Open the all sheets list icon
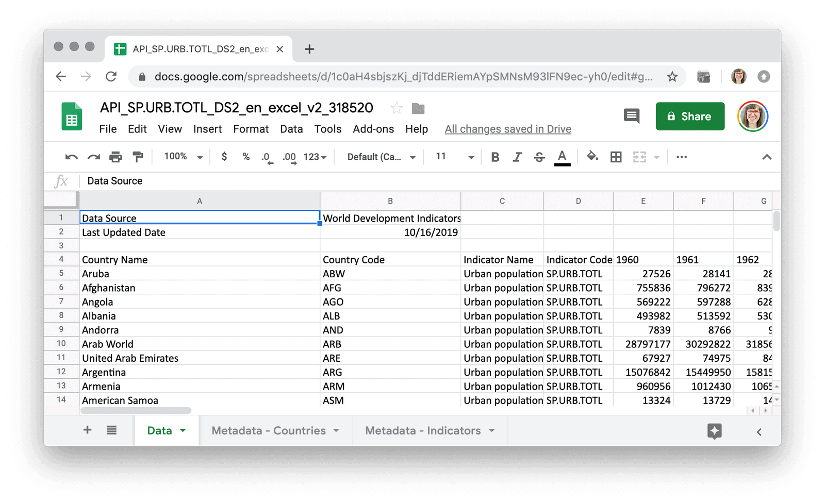Viewport: 825px width, 504px height. coord(111,430)
